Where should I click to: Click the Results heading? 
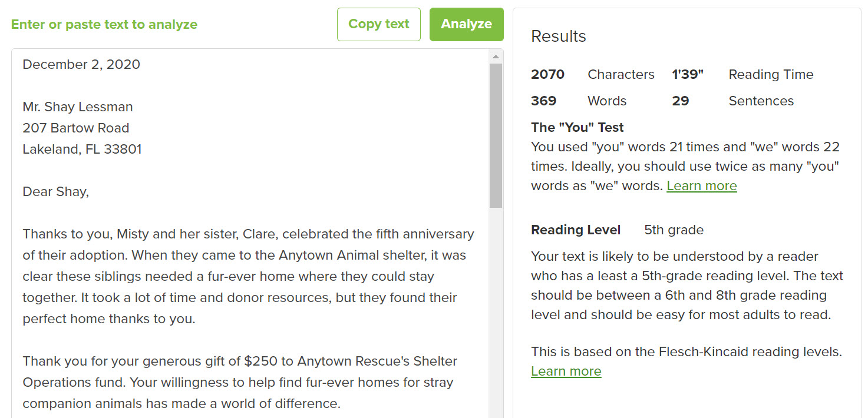tap(559, 37)
